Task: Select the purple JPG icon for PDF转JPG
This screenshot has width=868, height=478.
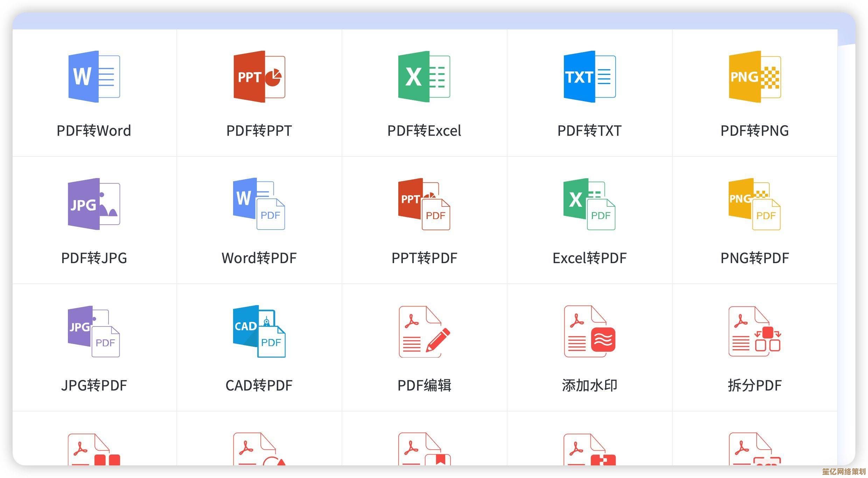Action: pyautogui.click(x=94, y=204)
